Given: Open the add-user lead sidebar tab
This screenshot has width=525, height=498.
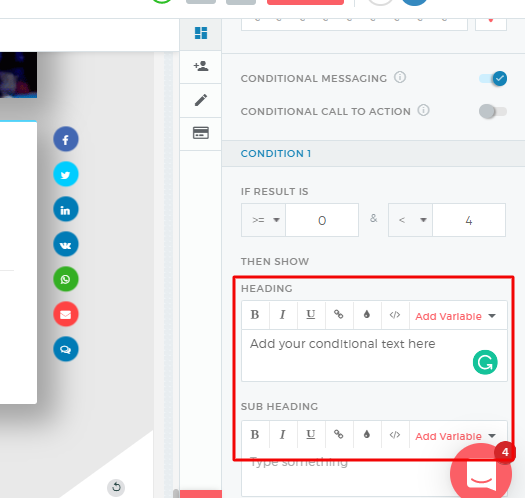Looking at the screenshot, I should 201,67.
